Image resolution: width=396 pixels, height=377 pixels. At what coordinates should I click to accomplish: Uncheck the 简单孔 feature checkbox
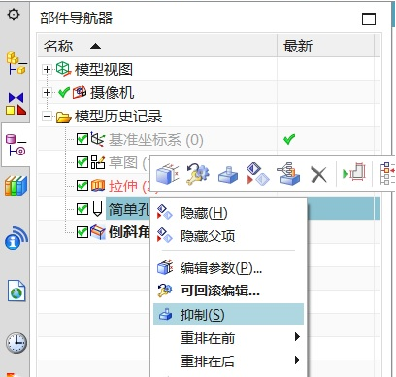coord(82,209)
